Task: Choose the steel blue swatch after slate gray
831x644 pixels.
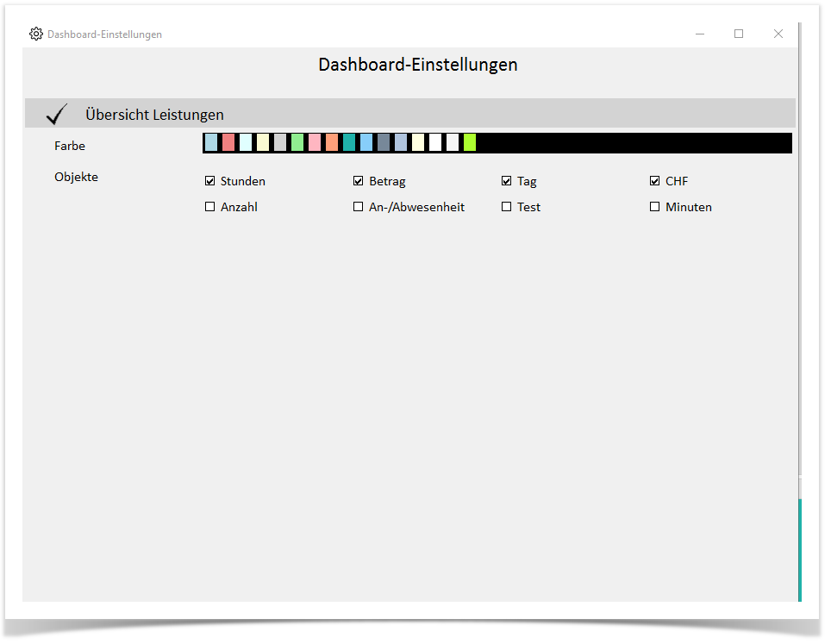Action: [x=401, y=142]
